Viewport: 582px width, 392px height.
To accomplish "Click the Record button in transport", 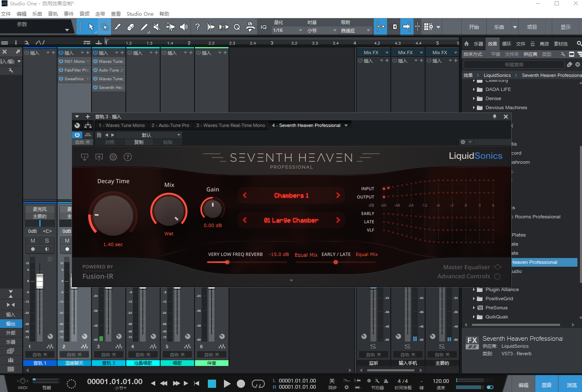I will [241, 384].
